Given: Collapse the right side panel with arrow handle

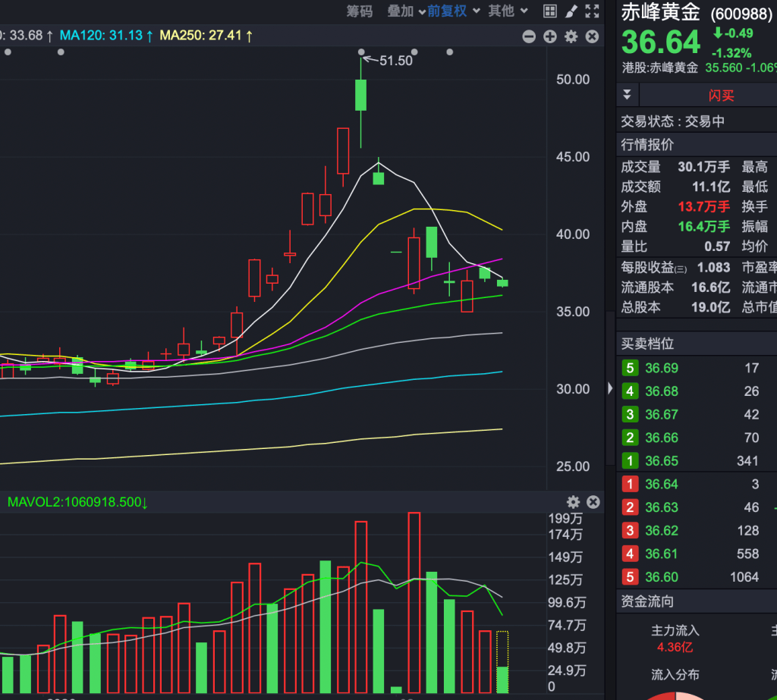Looking at the screenshot, I should coord(610,388).
